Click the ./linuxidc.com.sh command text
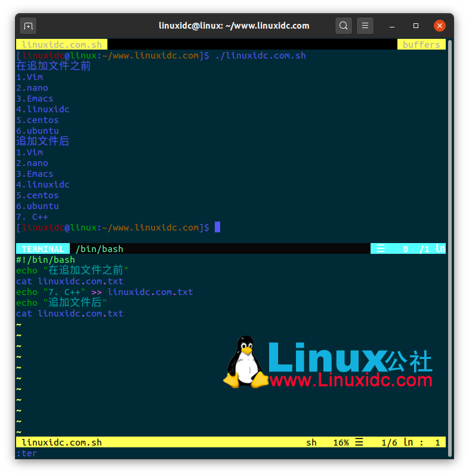The height and width of the screenshot is (476, 469). 260,56
